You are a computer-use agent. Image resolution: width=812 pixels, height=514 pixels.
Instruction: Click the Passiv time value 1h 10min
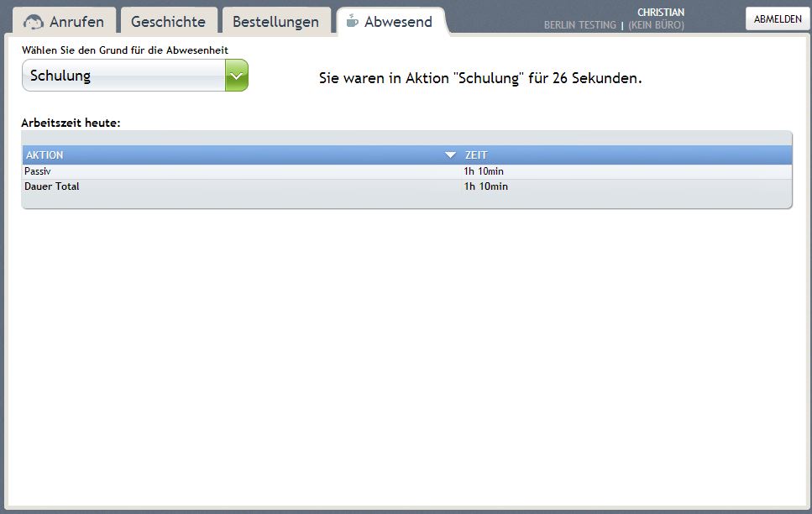click(x=484, y=171)
